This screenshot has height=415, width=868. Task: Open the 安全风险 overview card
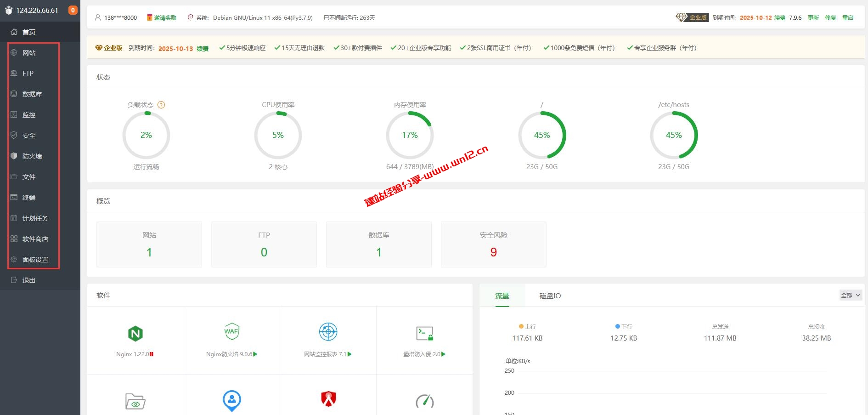(x=493, y=244)
